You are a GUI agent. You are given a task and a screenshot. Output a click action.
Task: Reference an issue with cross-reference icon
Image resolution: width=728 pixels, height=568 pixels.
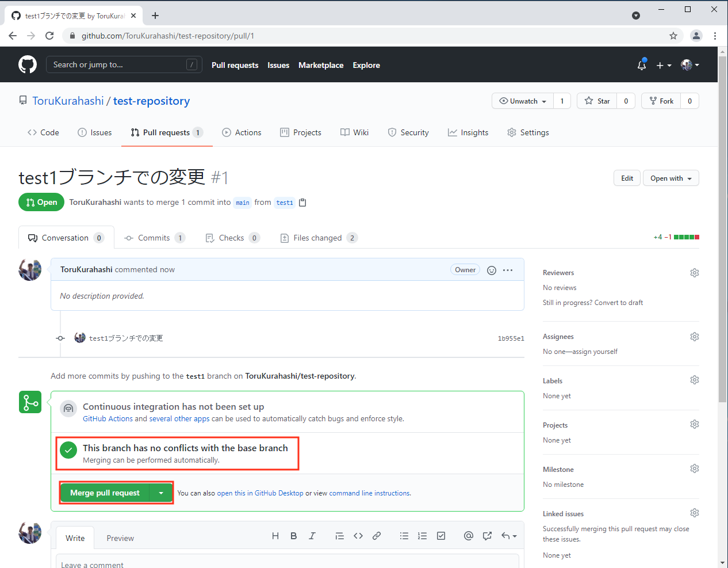[x=487, y=536]
